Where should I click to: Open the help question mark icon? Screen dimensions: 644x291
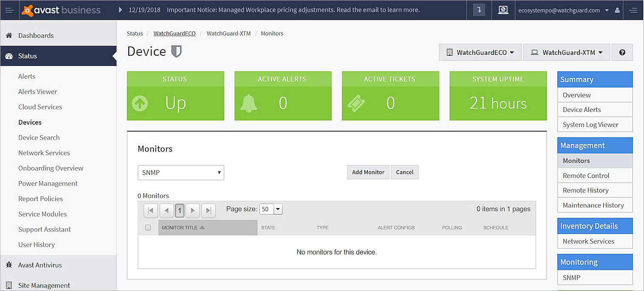point(622,52)
